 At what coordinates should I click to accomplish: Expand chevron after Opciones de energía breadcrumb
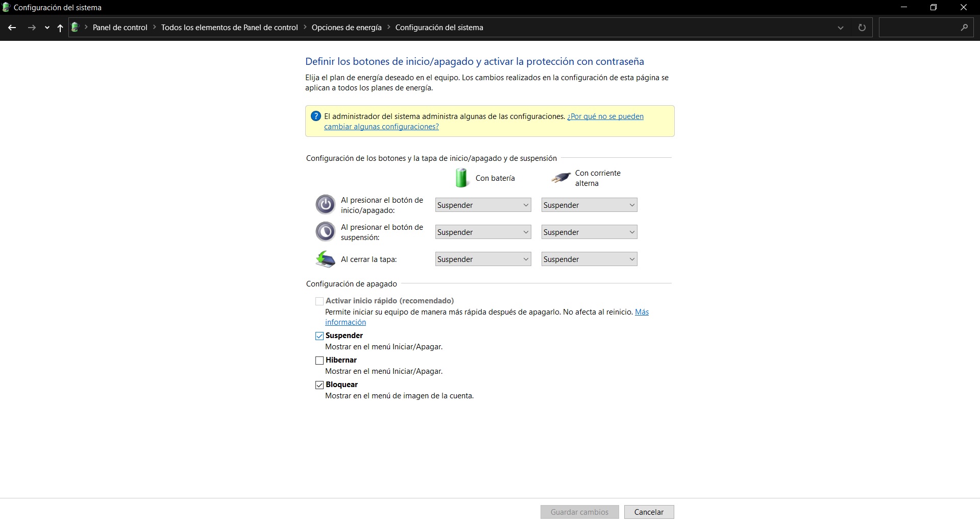point(389,28)
